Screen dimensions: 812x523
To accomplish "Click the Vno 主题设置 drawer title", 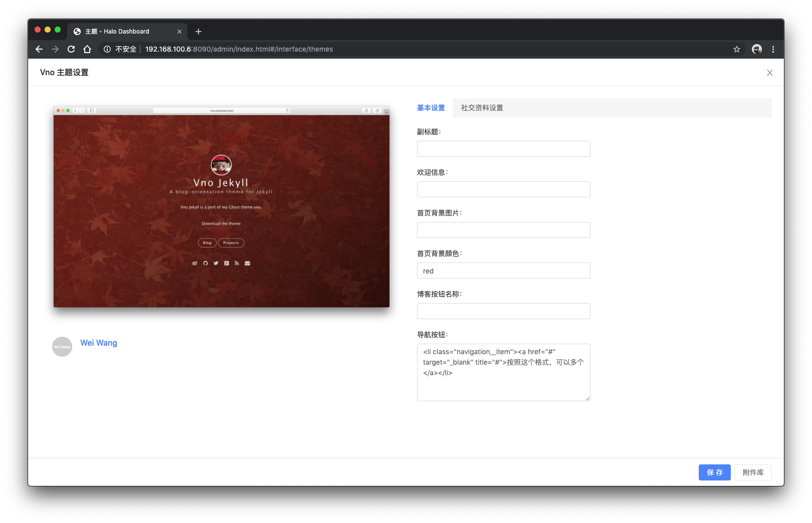I will [x=64, y=73].
